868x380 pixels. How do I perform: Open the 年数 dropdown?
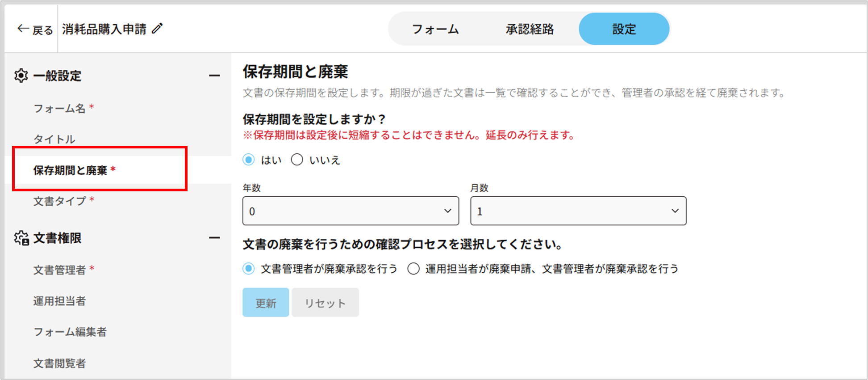click(351, 211)
